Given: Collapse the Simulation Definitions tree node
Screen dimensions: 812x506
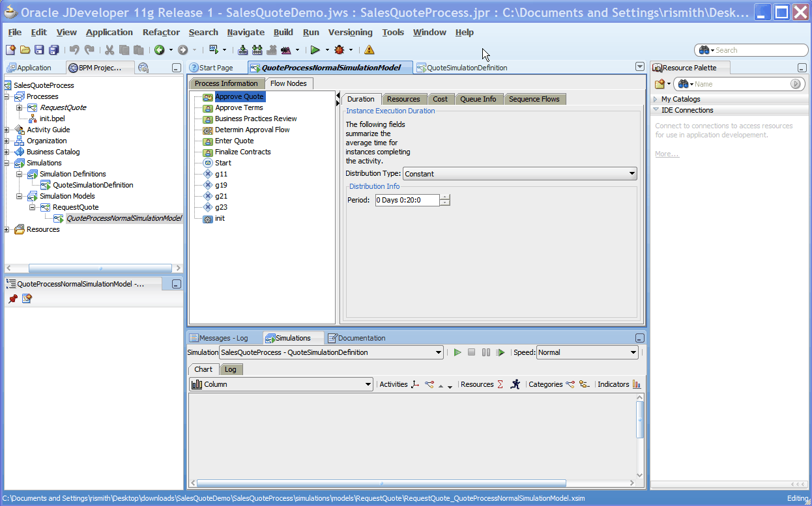Looking at the screenshot, I should point(20,174).
